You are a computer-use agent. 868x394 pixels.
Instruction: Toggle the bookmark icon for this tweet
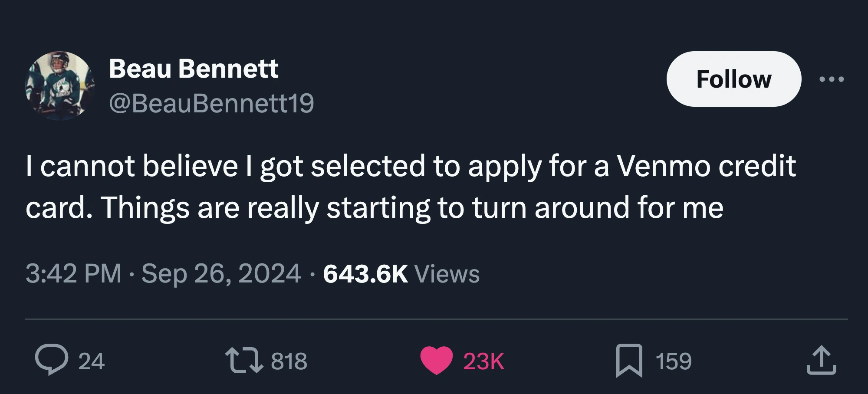click(x=629, y=360)
